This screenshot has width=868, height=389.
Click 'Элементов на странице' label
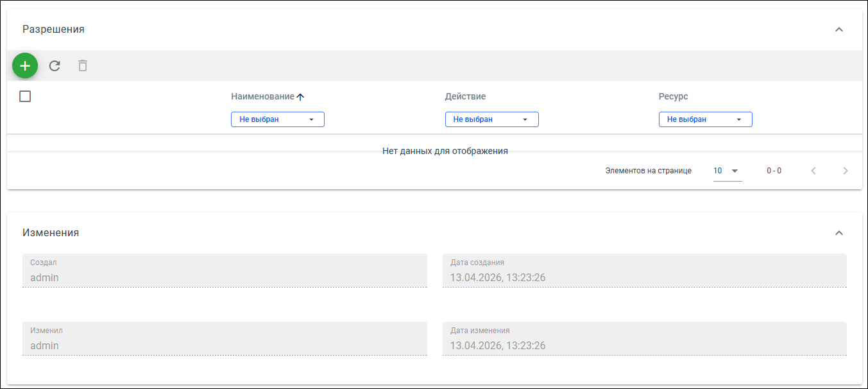tap(649, 171)
